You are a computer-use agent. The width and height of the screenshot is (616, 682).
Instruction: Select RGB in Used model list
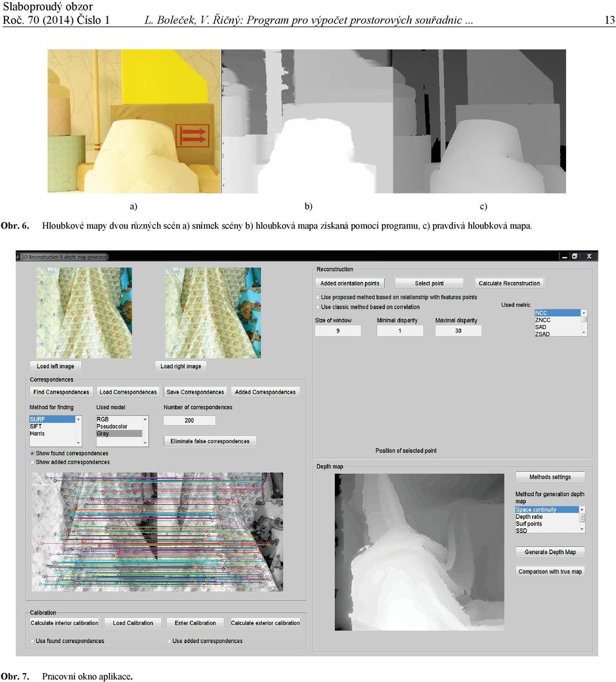119,419
